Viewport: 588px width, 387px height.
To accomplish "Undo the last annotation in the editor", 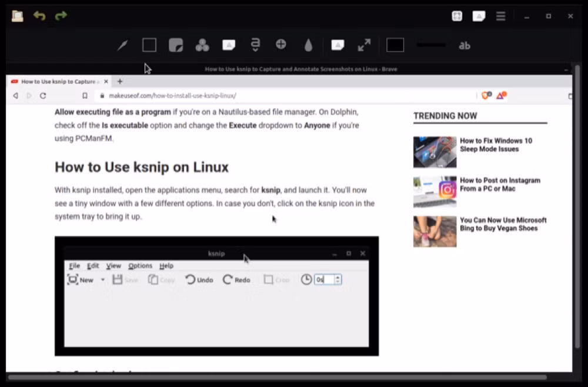I will click(39, 16).
